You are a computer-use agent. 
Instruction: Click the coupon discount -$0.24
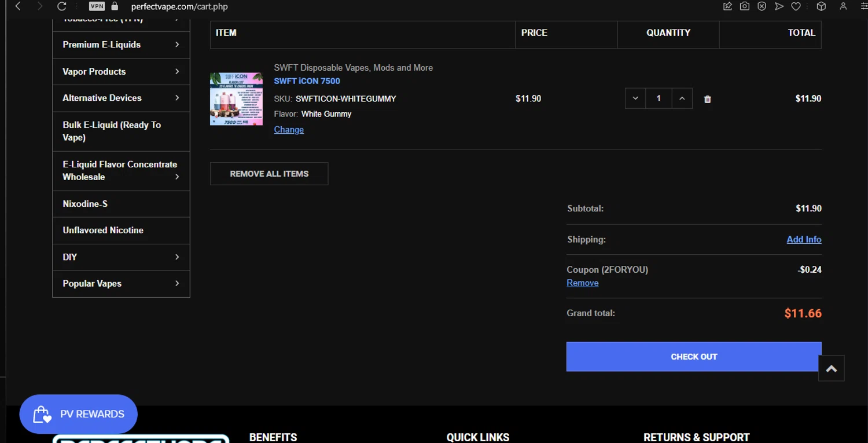810,269
